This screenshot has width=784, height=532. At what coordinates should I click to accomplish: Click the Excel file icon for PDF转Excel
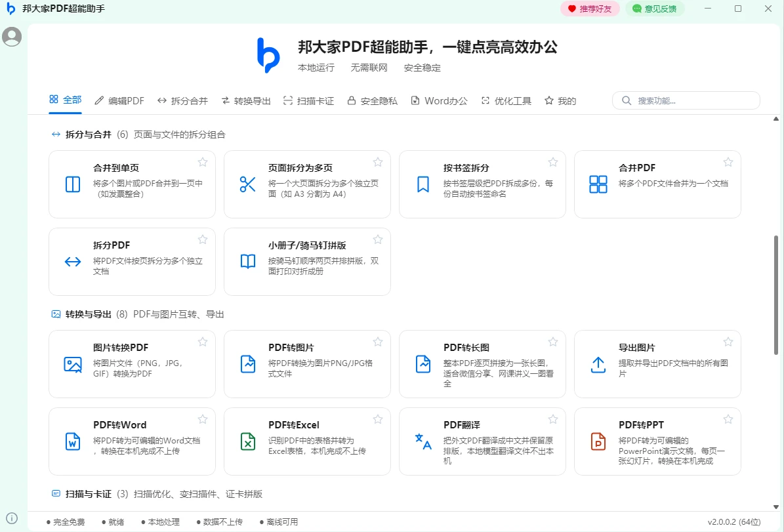click(248, 441)
